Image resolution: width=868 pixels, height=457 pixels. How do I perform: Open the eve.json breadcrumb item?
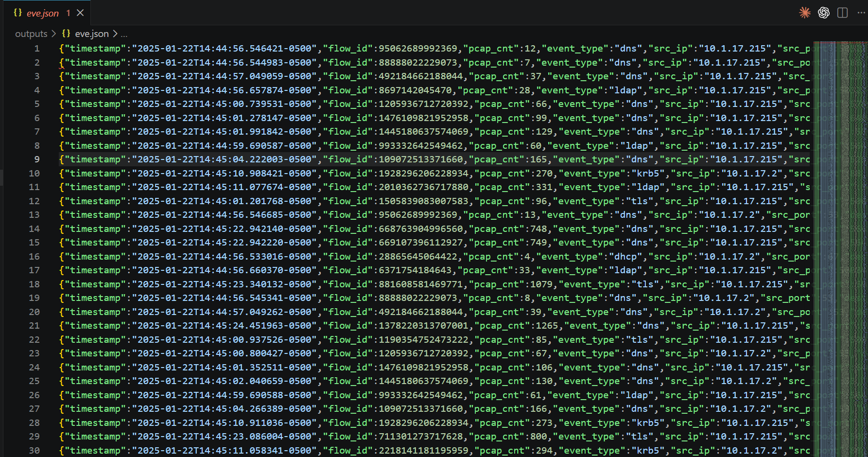[92, 34]
